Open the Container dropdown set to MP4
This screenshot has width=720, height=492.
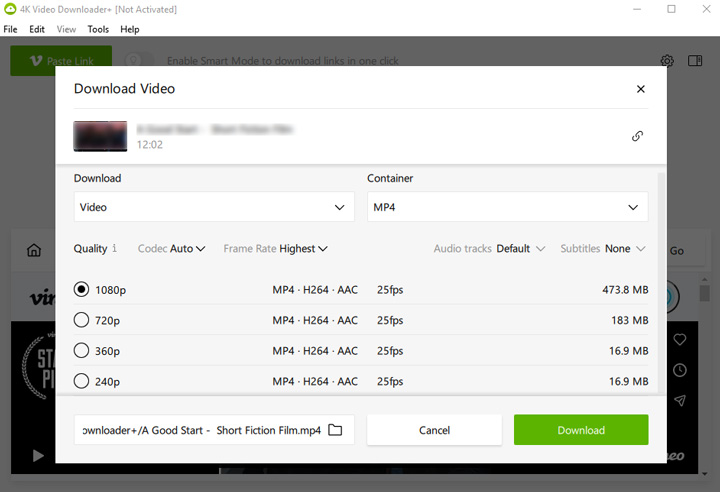tap(507, 207)
